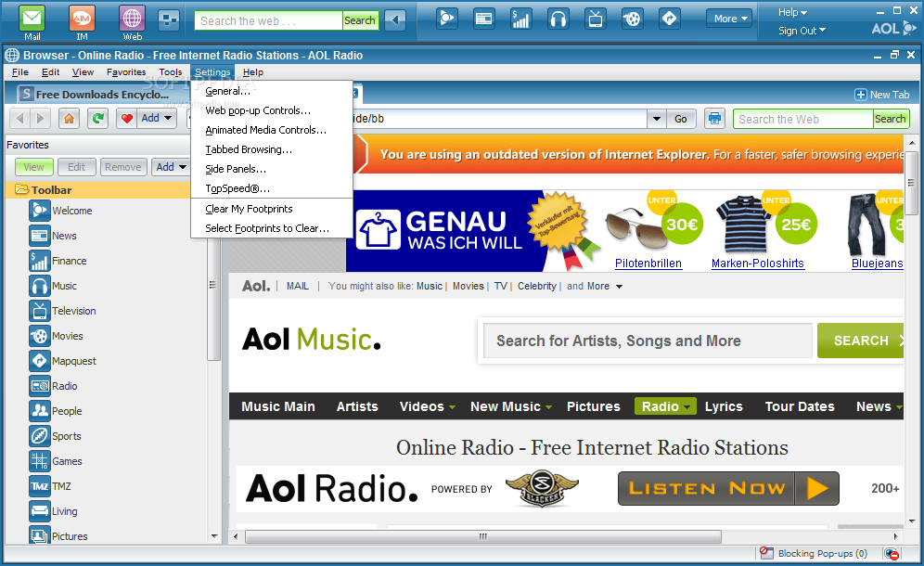Expand the address bar history dropdown
The height and width of the screenshot is (566, 924).
coord(657,119)
